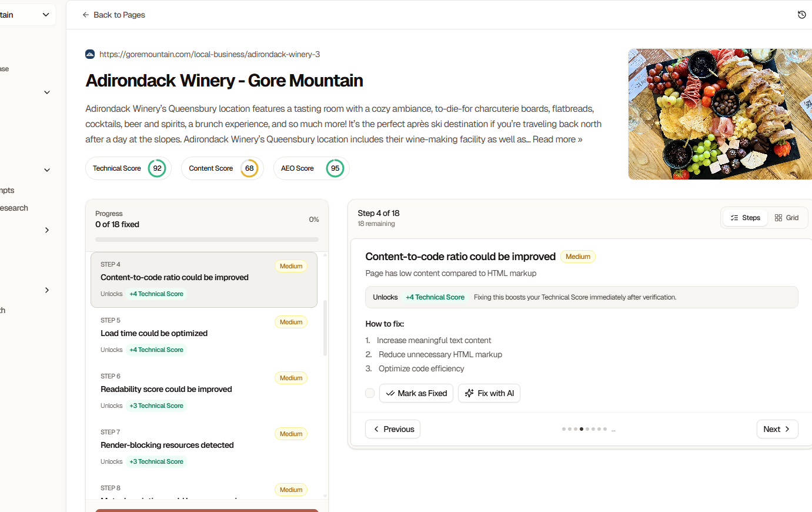The height and width of the screenshot is (512, 812).
Task: Click the checkmark icon on Mark as Fixed
Action: pyautogui.click(x=390, y=393)
